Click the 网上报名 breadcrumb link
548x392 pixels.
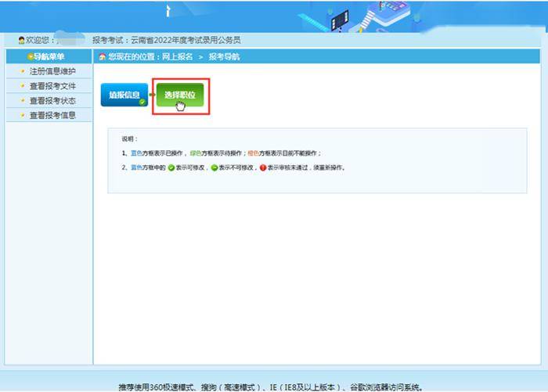(x=177, y=57)
